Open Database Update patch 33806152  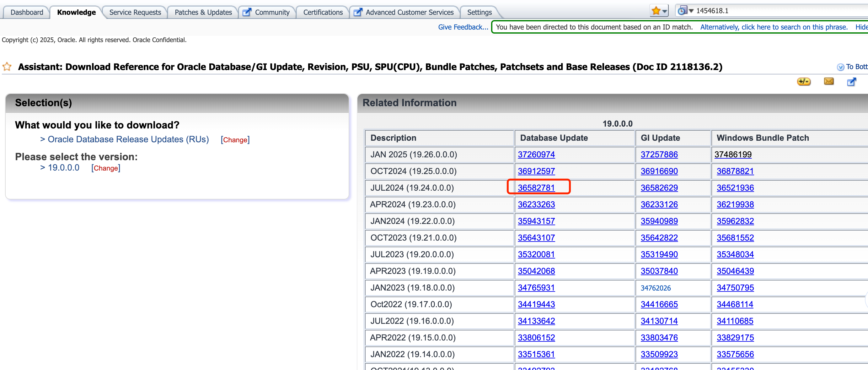click(536, 338)
